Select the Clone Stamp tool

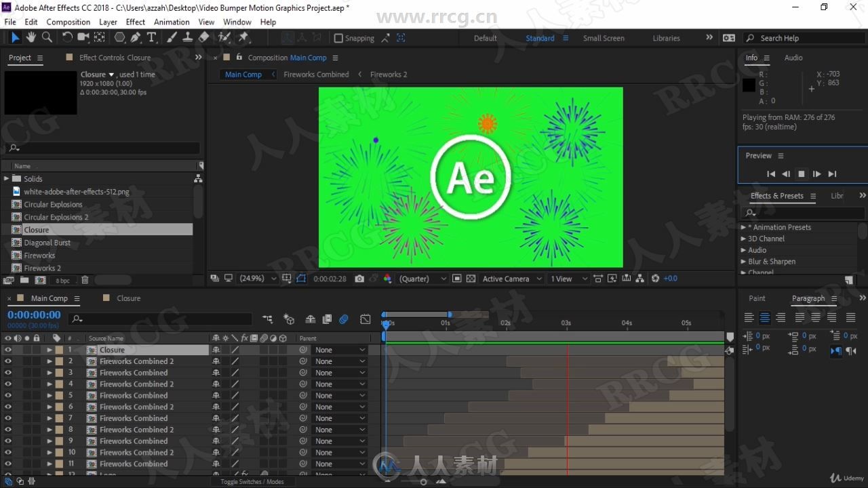click(188, 37)
